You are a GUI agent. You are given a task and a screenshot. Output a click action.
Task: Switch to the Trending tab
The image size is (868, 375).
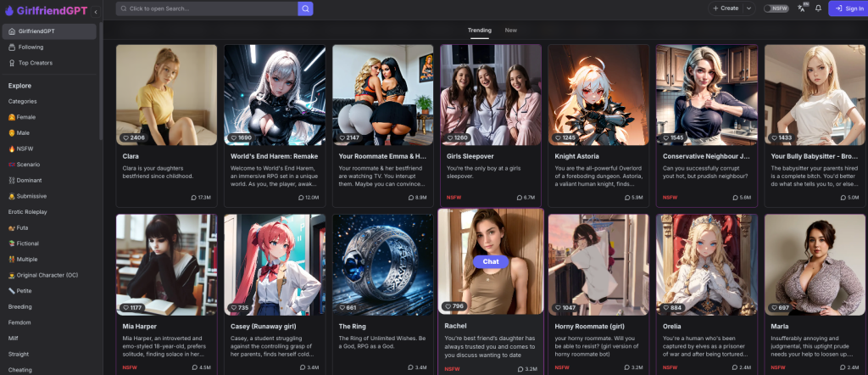pos(479,30)
